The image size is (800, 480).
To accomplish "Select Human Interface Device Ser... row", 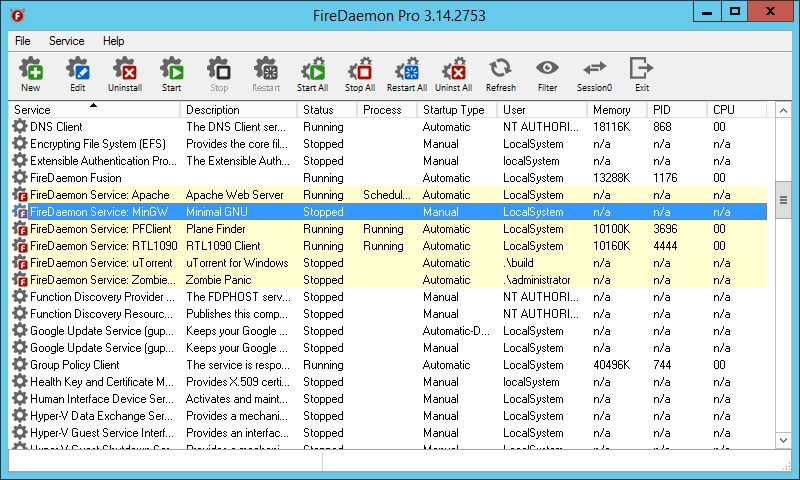I will [x=388, y=399].
